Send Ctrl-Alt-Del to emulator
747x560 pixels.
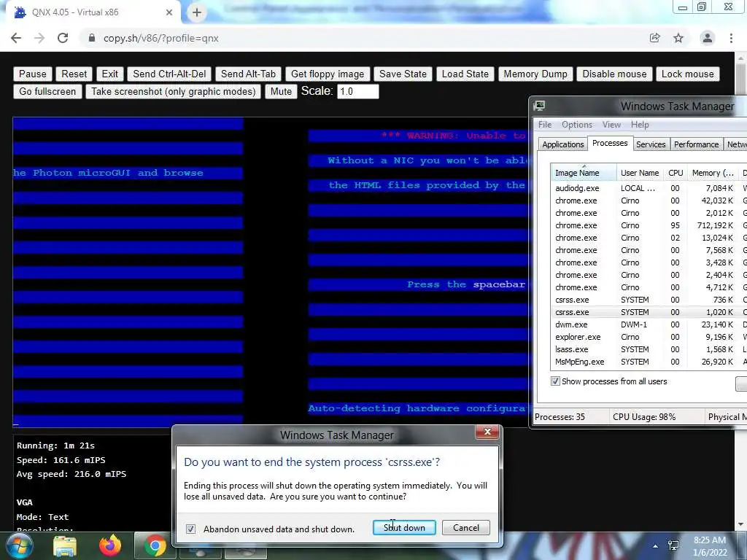tap(169, 74)
